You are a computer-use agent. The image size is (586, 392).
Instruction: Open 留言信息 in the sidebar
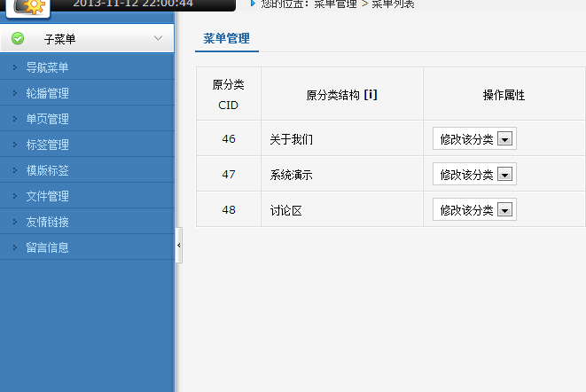tap(48, 247)
